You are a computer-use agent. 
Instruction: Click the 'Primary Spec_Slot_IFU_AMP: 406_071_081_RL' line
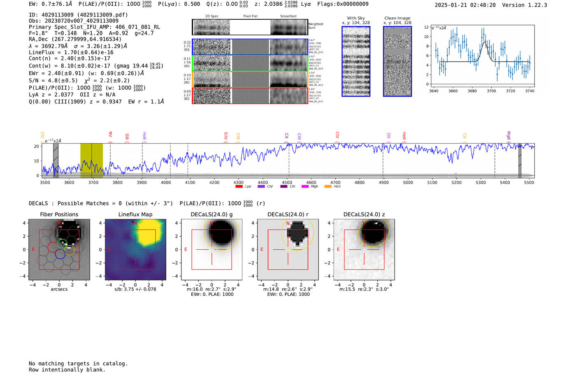[x=94, y=27]
